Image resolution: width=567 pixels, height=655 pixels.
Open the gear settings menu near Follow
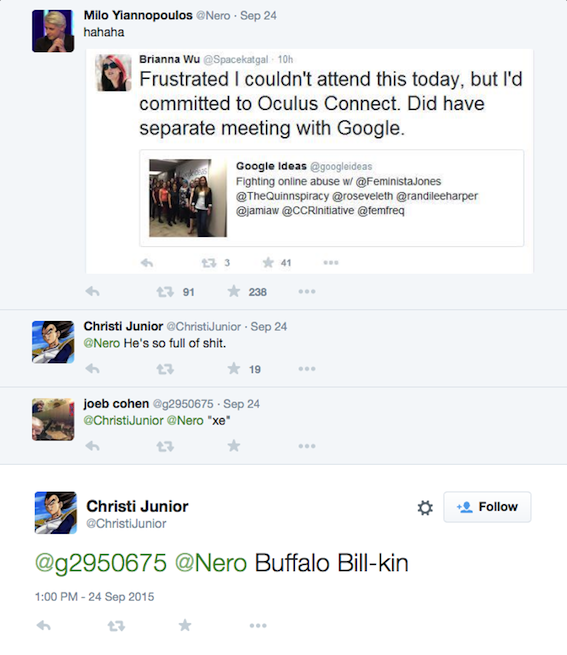point(425,508)
